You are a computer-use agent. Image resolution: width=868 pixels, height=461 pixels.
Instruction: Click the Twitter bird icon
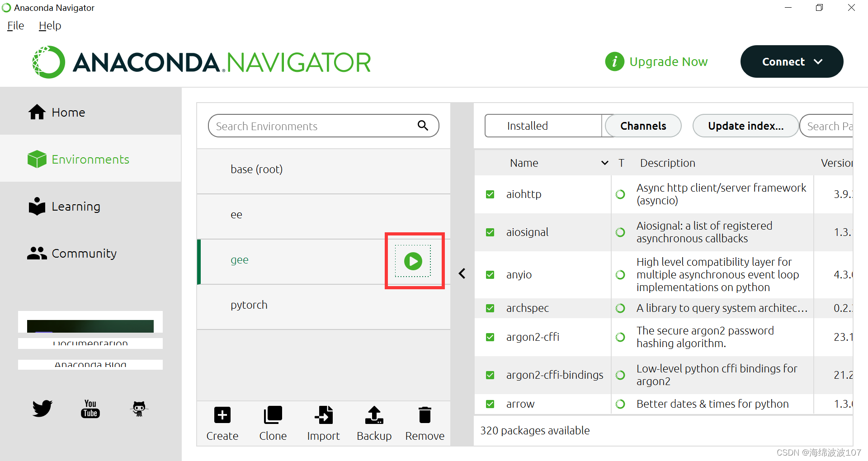[x=42, y=409]
